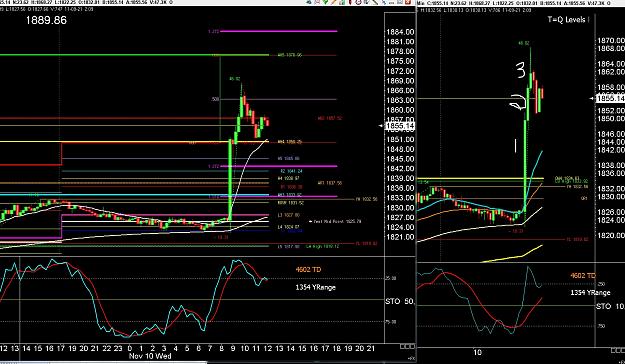Click 1870.00 on the right chart price axis
This screenshot has width=625, height=364.
[x=611, y=40]
